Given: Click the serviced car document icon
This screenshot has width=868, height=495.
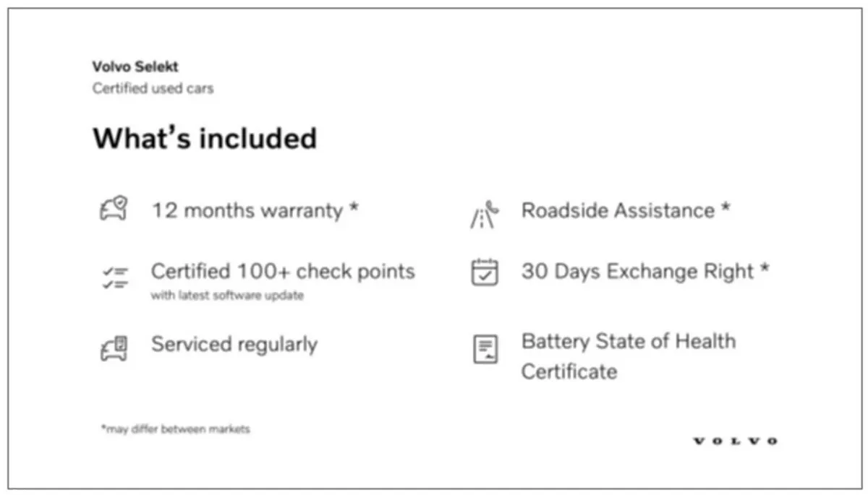Looking at the screenshot, I should tap(114, 348).
